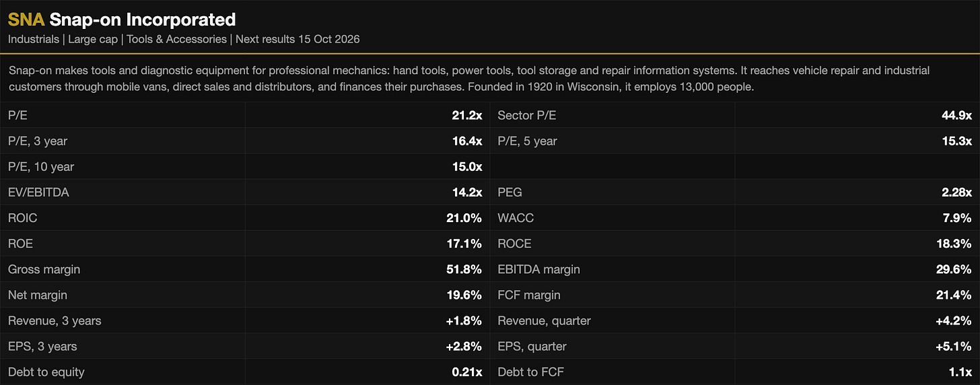
Task: Select the 16.4x value
Action: coord(466,141)
